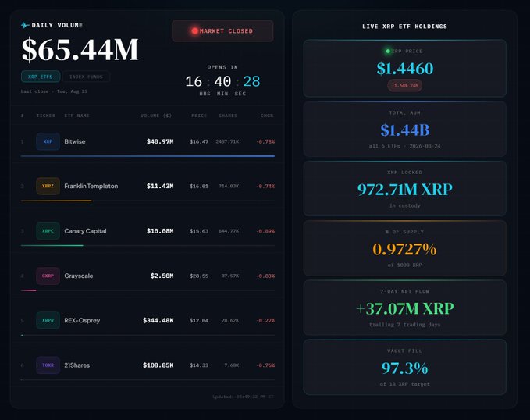Click Grayscale price $28.55

tap(199, 276)
